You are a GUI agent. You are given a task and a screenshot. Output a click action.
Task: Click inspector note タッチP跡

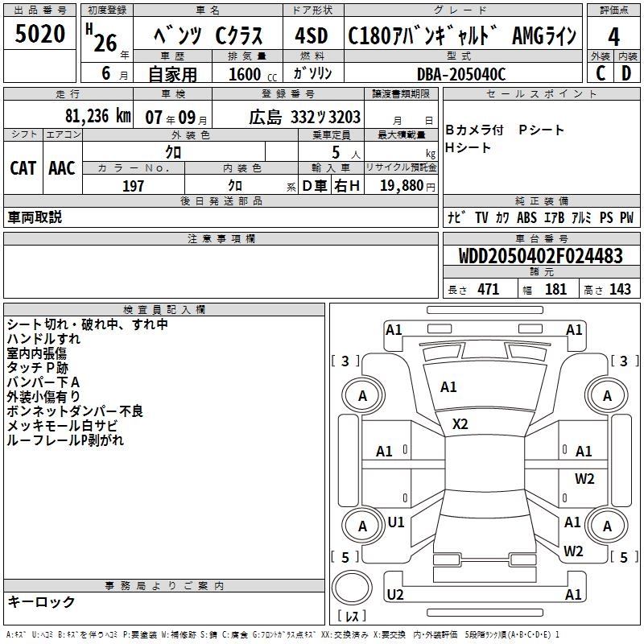click(37, 368)
